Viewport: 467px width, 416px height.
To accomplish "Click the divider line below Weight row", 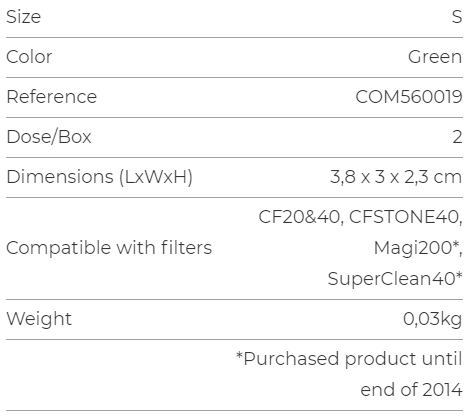I will click(234, 340).
